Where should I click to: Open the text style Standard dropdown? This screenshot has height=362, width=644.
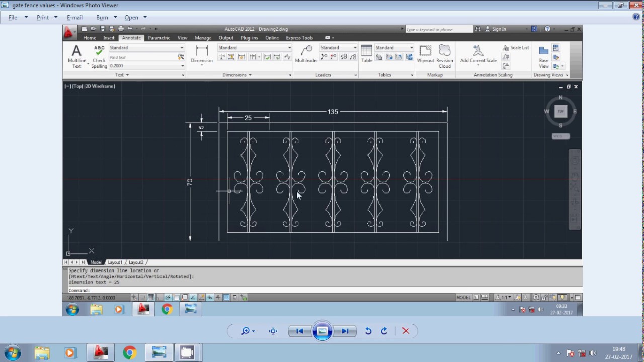(x=146, y=48)
